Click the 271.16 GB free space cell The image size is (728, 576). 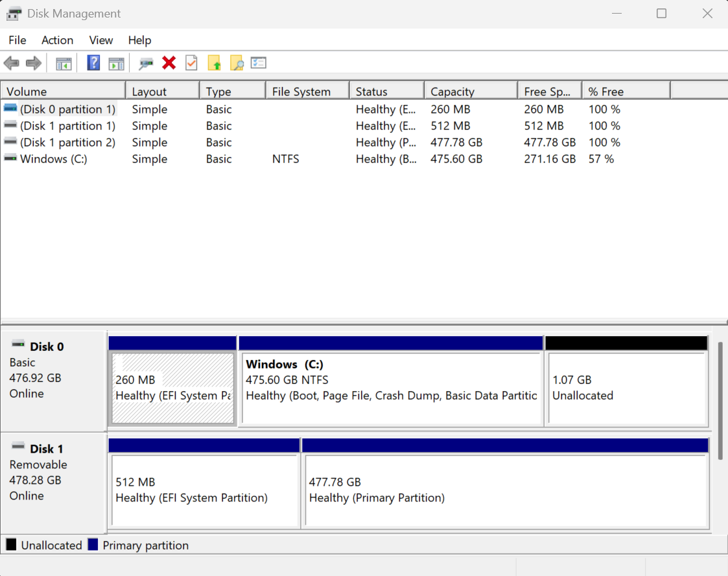click(x=550, y=159)
